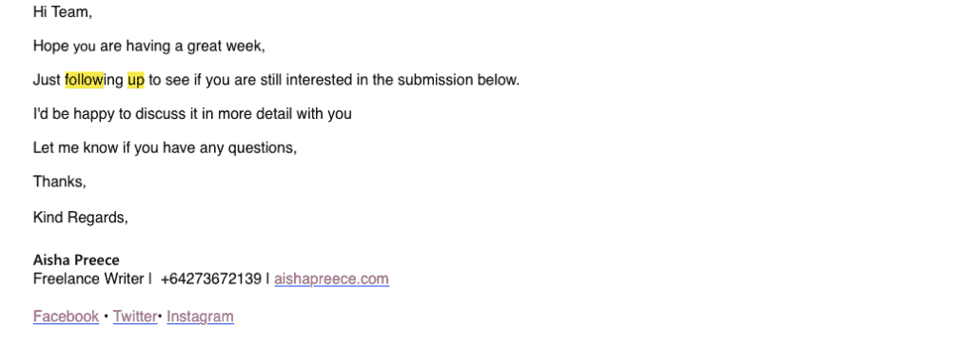Click the bold name Aisha Preece

(x=76, y=260)
